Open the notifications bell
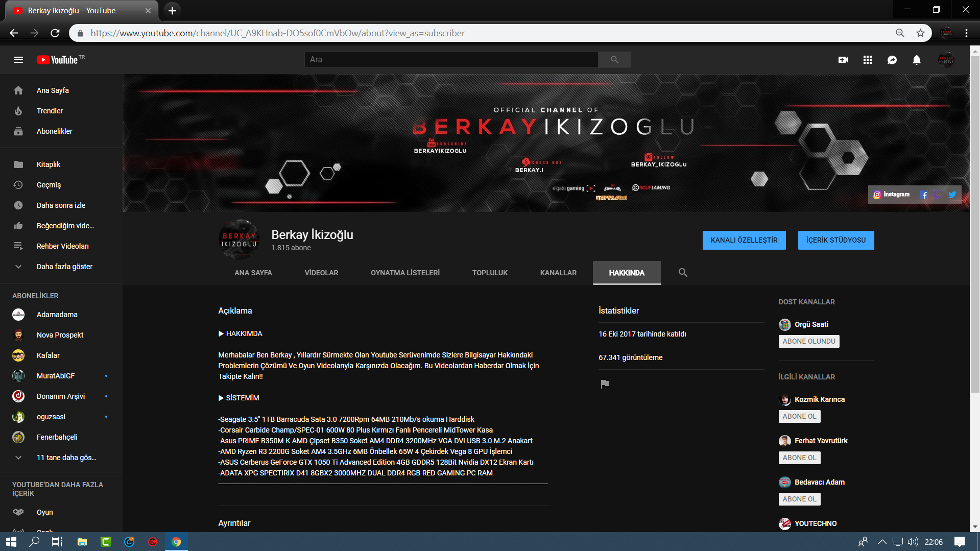This screenshot has height=551, width=980. click(x=917, y=60)
